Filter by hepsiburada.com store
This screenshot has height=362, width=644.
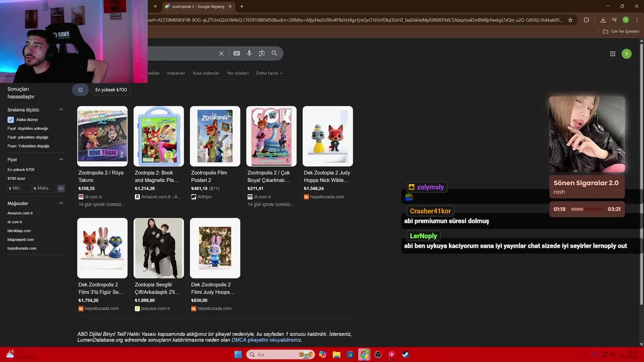pos(22,248)
